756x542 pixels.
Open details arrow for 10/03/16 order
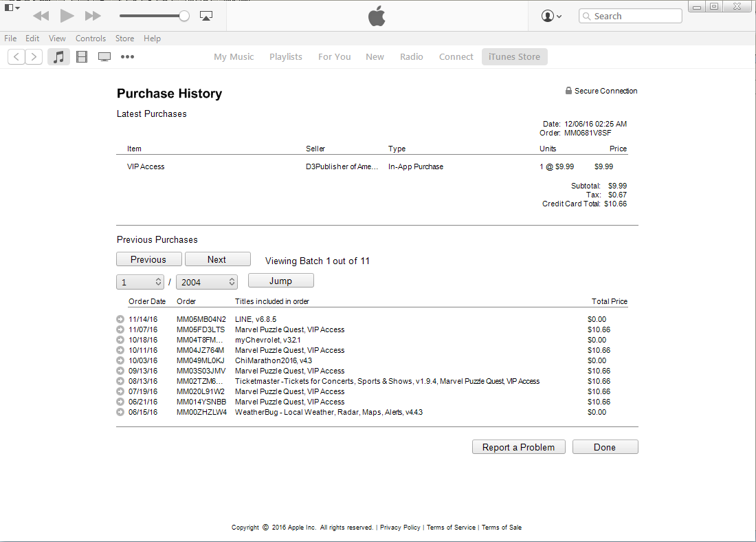(x=120, y=360)
